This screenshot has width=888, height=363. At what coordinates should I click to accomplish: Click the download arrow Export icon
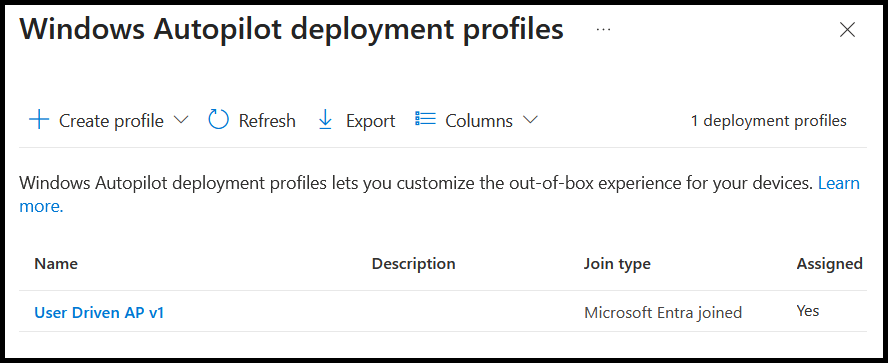point(325,120)
